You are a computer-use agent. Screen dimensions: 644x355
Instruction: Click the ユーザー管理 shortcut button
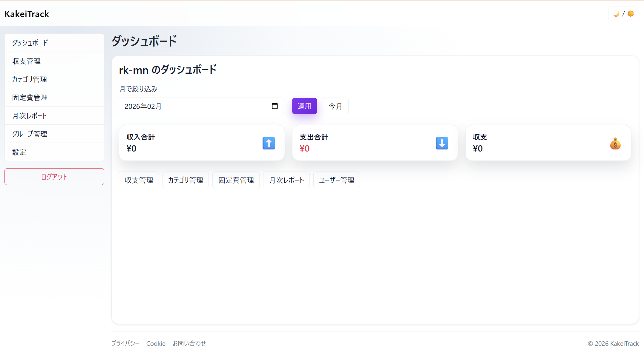coord(336,180)
